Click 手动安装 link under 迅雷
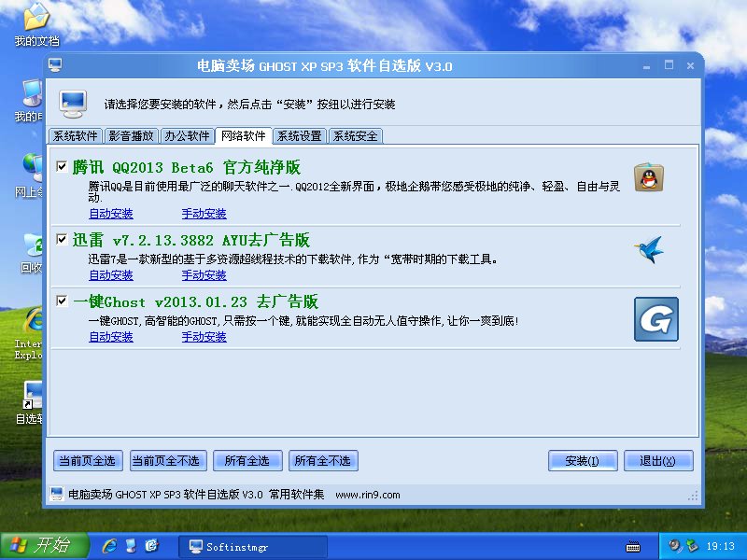Image resolution: width=747 pixels, height=560 pixels. click(x=204, y=275)
